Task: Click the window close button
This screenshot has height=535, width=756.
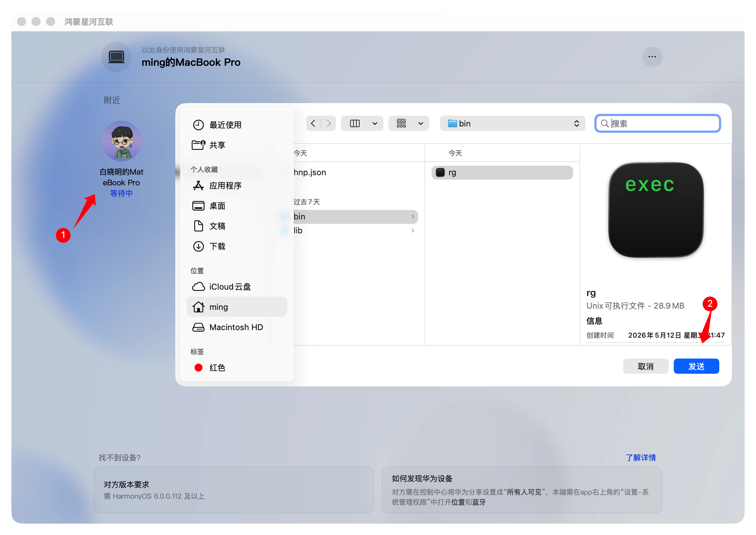Action: [22, 22]
